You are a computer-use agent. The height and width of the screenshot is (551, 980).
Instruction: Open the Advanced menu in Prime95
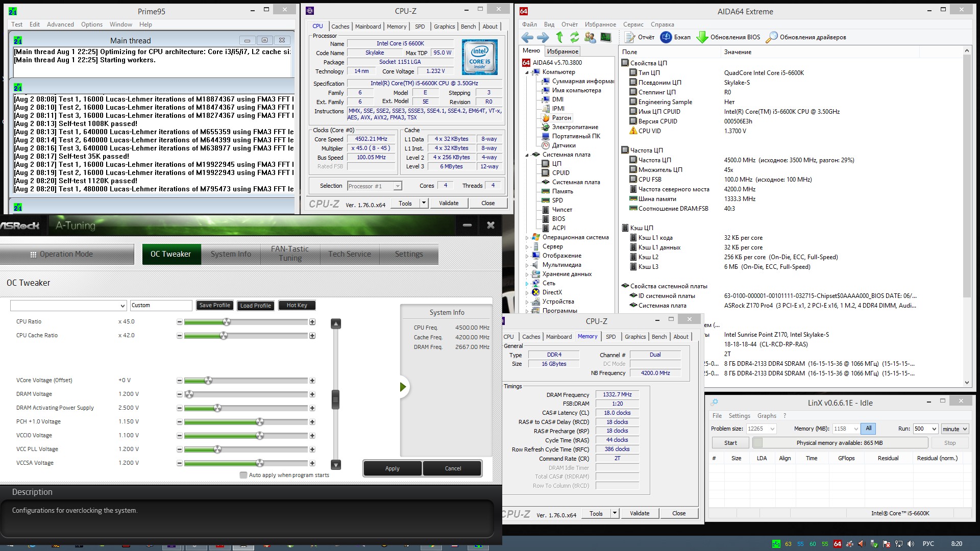tap(60, 24)
